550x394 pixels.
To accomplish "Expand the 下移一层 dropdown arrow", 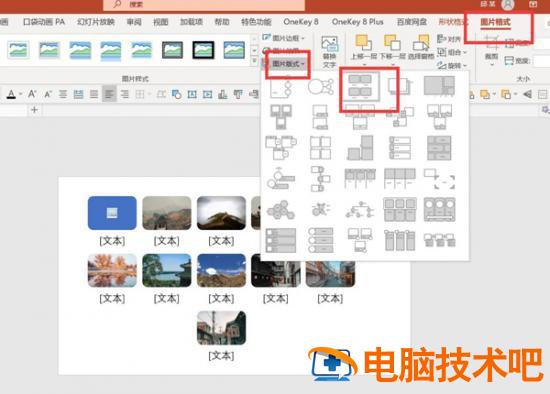I will (392, 65).
